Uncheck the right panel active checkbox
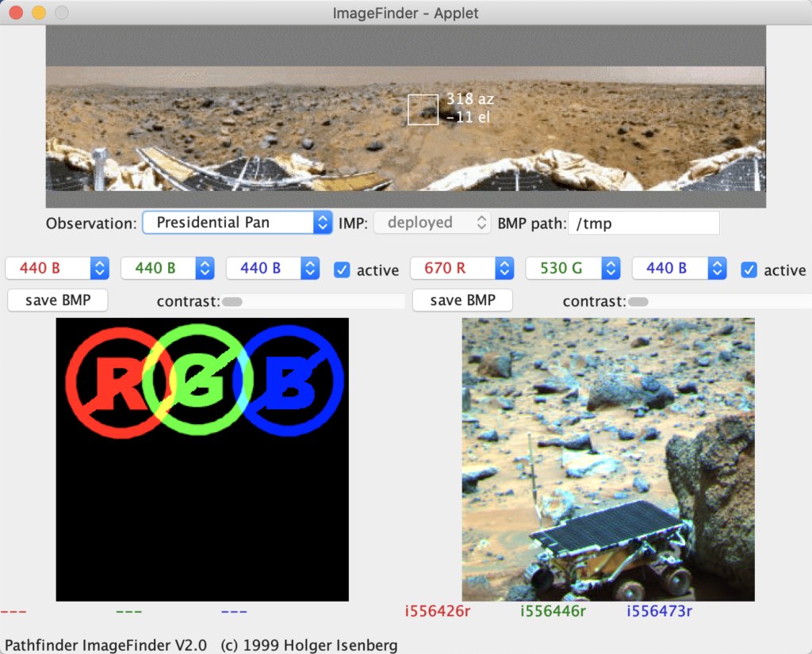 (x=749, y=270)
